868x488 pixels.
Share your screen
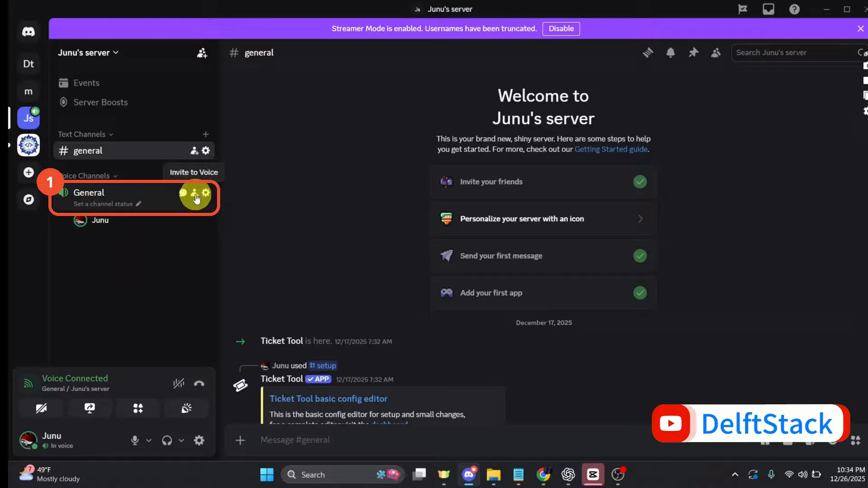click(x=90, y=408)
